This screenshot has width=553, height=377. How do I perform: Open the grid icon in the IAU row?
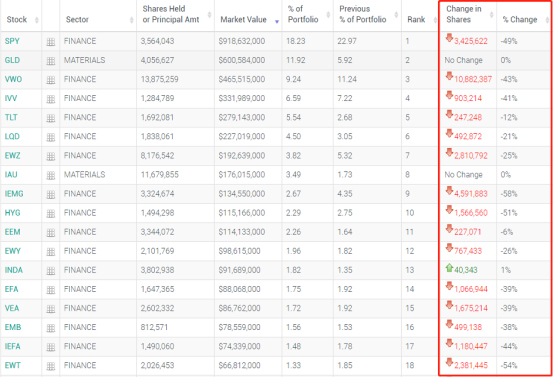click(50, 175)
